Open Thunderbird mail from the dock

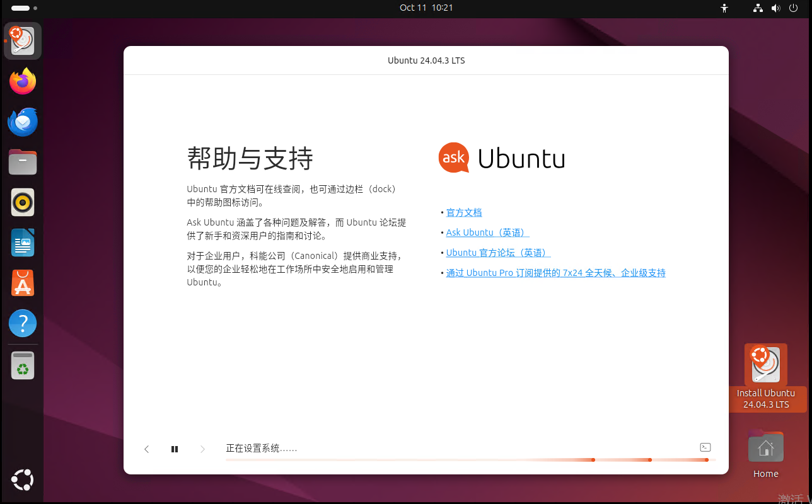tap(23, 122)
